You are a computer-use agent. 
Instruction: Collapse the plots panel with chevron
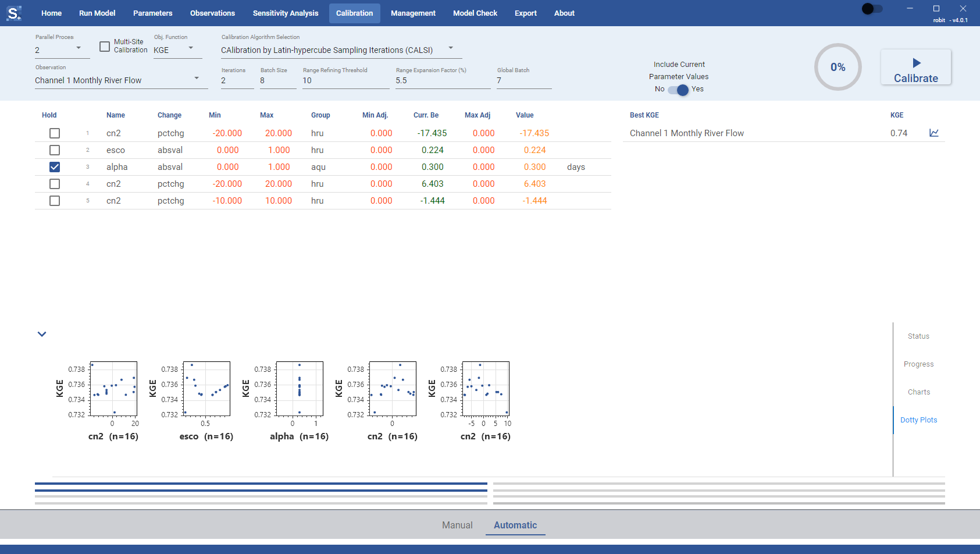42,334
